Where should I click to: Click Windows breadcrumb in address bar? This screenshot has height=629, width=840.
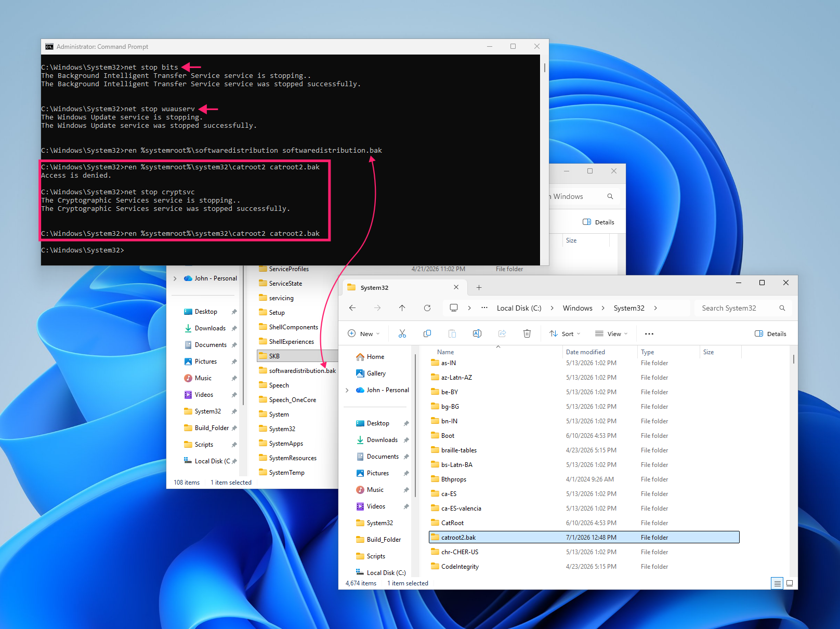(577, 308)
